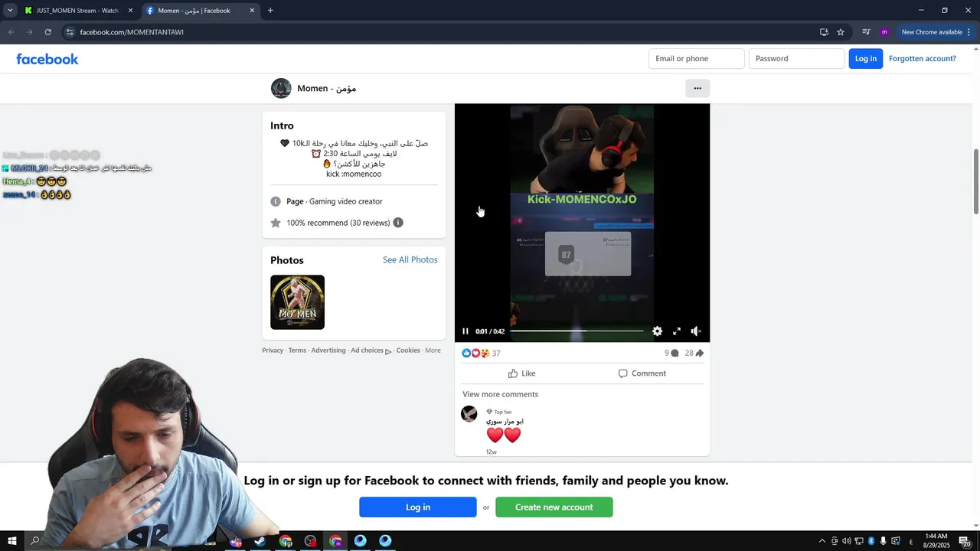Image resolution: width=980 pixels, height=551 pixels.
Task: Open the Cookies footer link
Action: pyautogui.click(x=408, y=350)
